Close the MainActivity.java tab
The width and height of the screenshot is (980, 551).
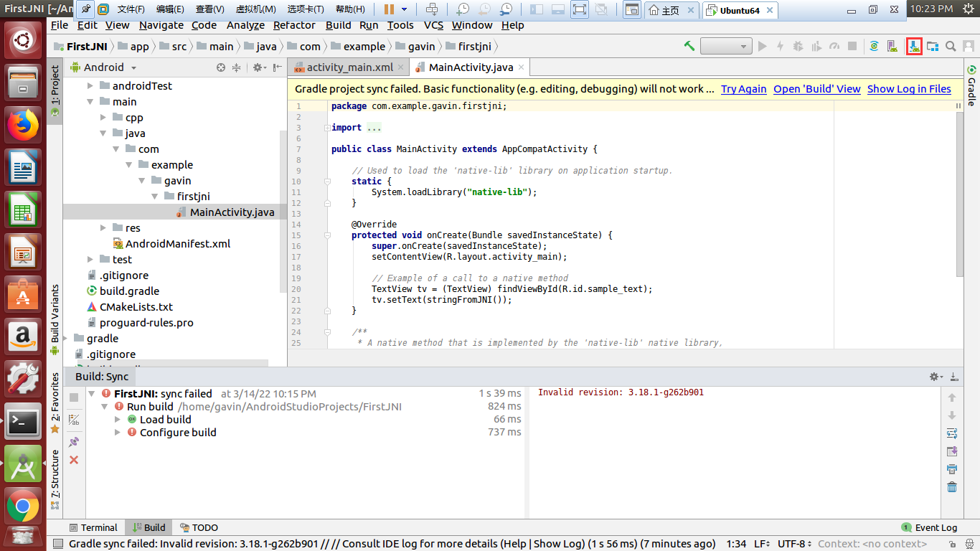pos(522,67)
